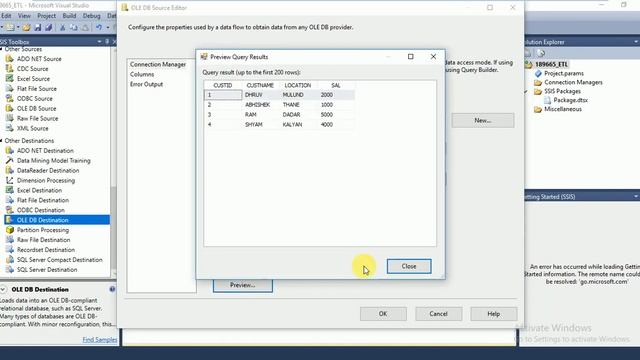Select ODBC Source icon in toolbox
The width and height of the screenshot is (640, 360).
click(9, 98)
